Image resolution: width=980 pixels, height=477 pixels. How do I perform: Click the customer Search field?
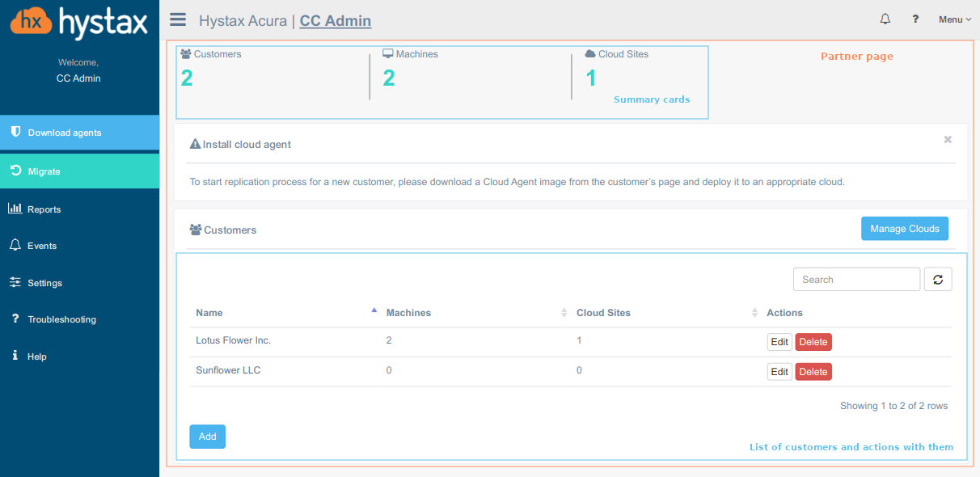coord(856,280)
